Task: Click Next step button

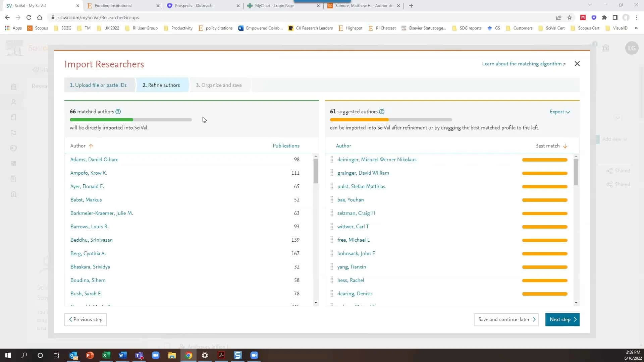Action: 562,319
